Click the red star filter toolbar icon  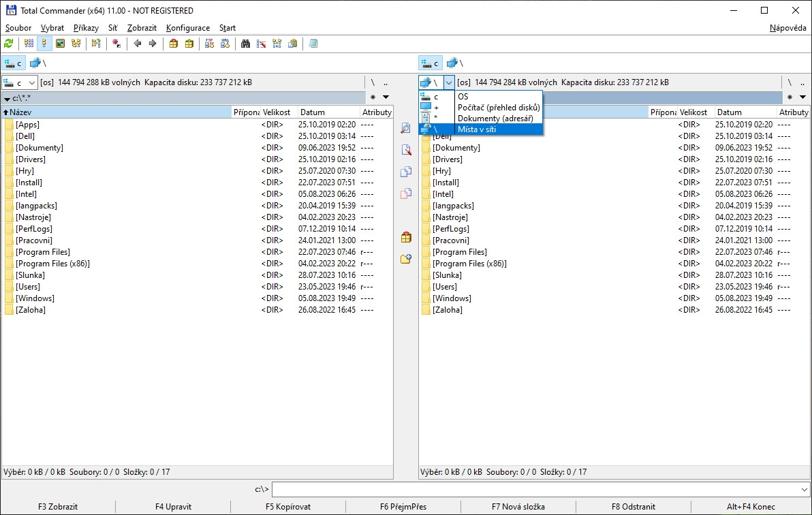116,44
